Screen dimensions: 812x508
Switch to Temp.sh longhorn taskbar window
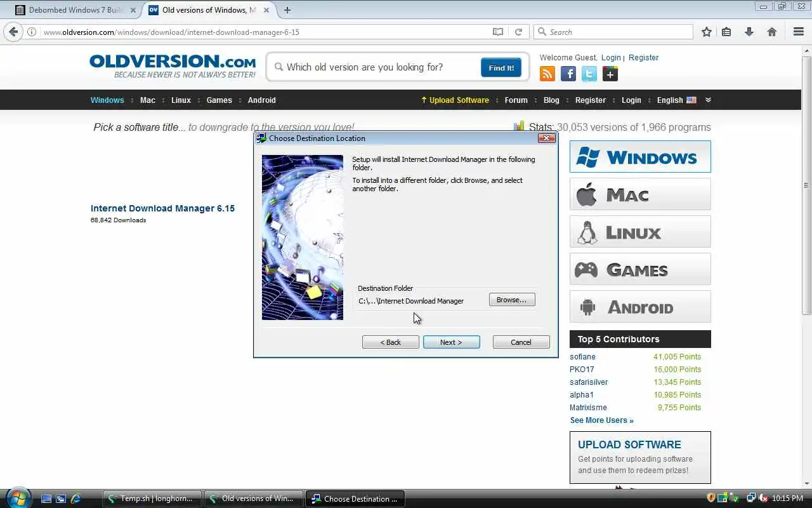coord(152,498)
